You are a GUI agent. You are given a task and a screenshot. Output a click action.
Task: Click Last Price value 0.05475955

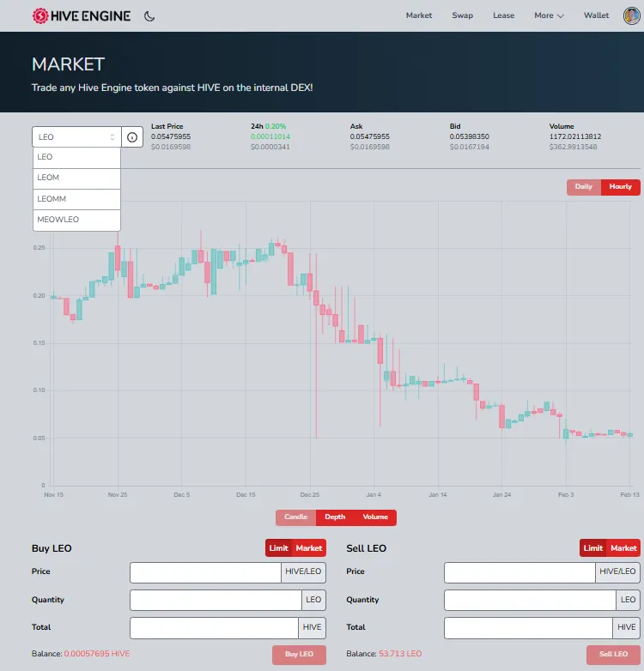tap(171, 136)
